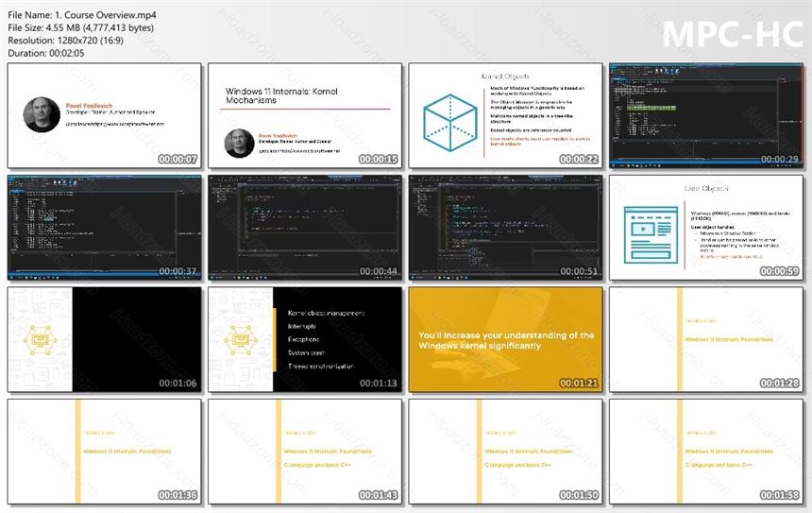Select the thumbnail at 00:00:37

[x=105, y=228]
